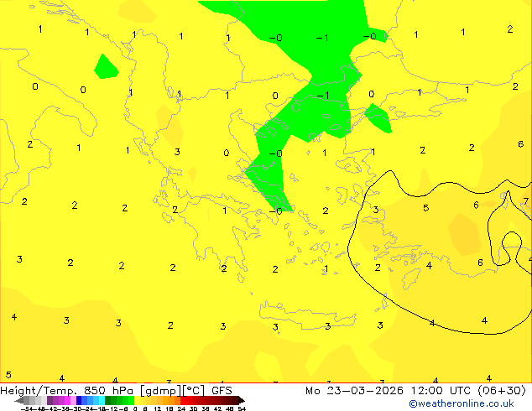Pick the darkest green swatch in the legend

pos(108,400)
